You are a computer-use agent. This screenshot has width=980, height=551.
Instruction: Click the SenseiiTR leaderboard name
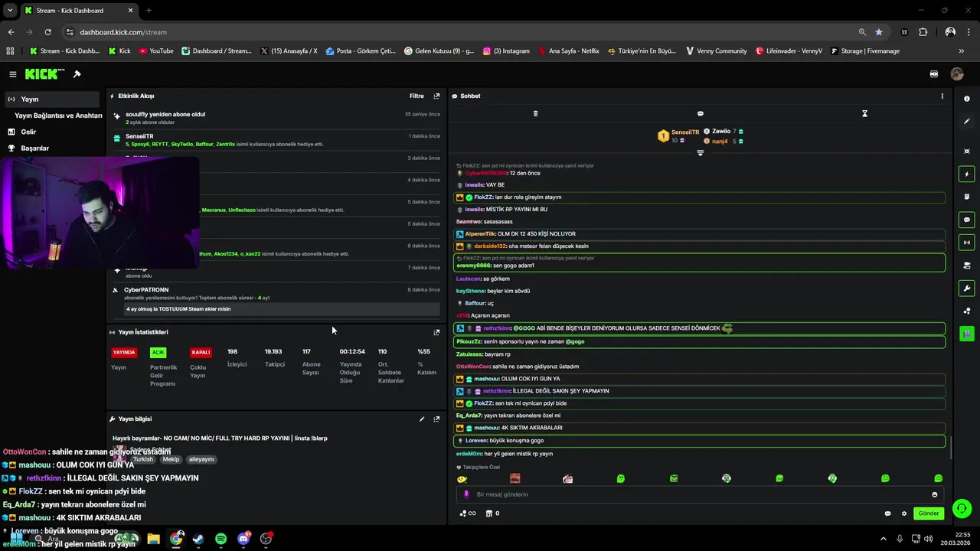pyautogui.click(x=685, y=132)
